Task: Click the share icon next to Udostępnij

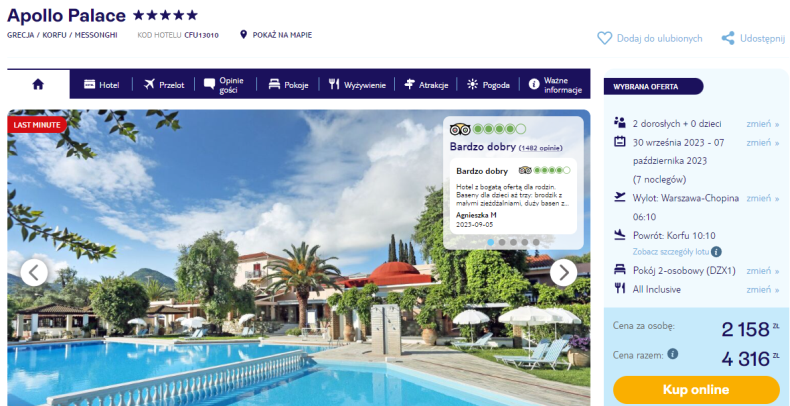Action: click(x=728, y=38)
